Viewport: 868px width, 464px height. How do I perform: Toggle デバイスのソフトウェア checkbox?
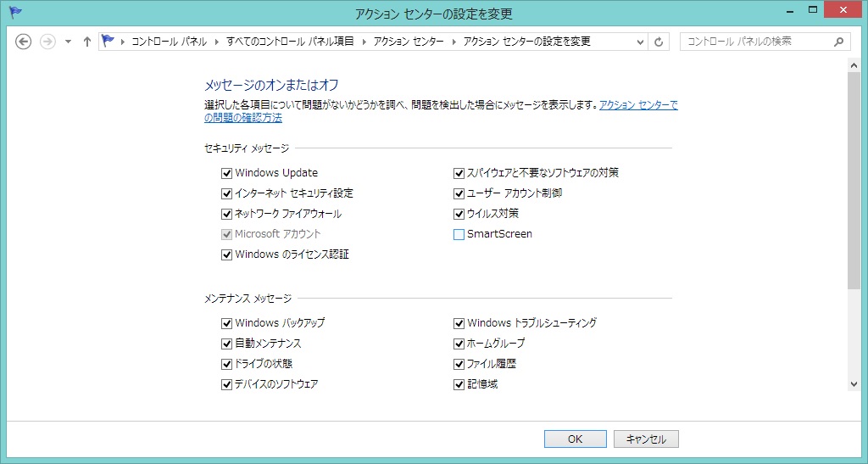[x=226, y=385]
